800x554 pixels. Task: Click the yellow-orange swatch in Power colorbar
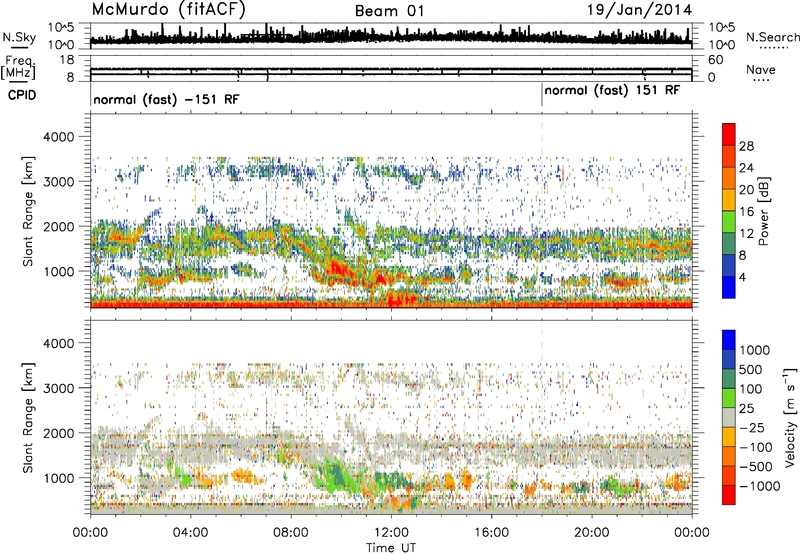tap(729, 199)
